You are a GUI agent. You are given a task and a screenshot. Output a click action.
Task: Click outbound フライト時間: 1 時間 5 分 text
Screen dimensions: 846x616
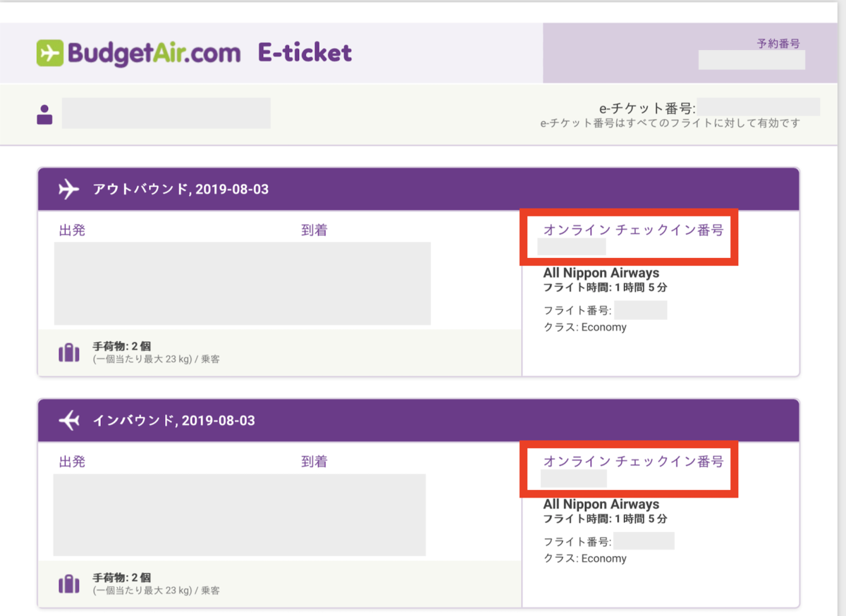pyautogui.click(x=605, y=288)
